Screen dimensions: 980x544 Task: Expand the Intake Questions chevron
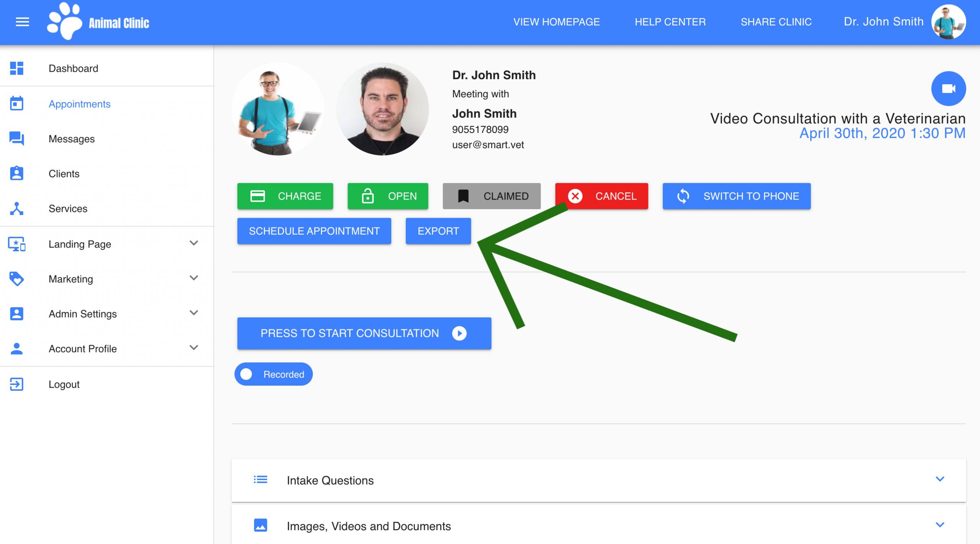point(939,479)
